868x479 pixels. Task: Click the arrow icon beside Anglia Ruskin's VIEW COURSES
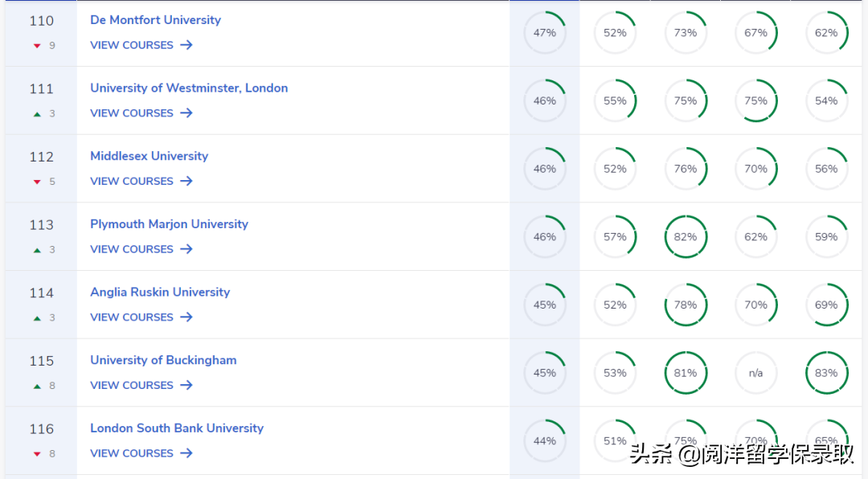(186, 317)
